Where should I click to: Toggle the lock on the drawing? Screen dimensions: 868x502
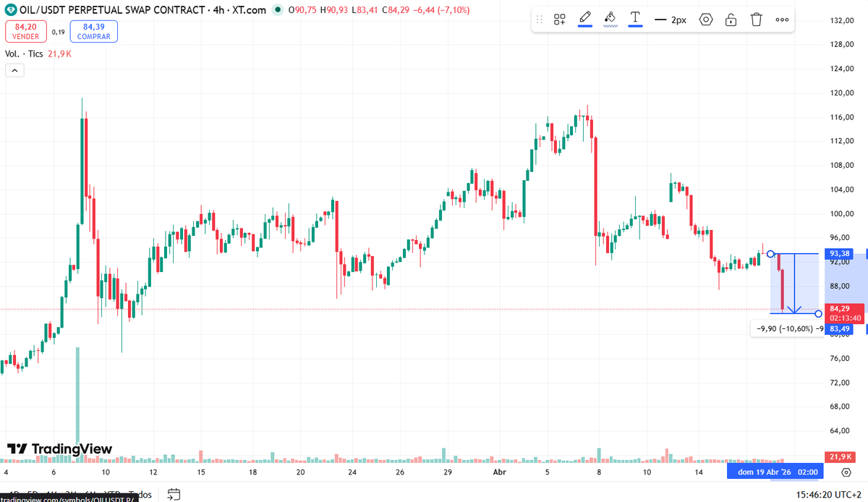coord(731,20)
